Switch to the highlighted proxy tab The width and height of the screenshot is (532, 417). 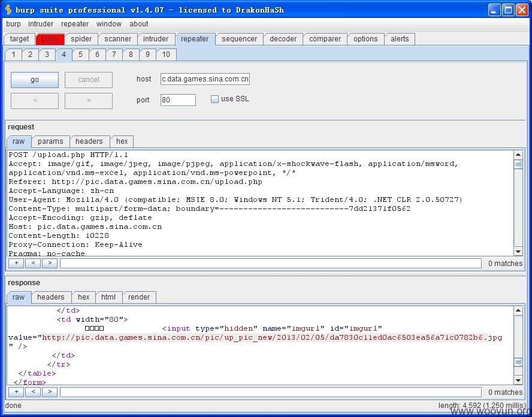(50, 39)
